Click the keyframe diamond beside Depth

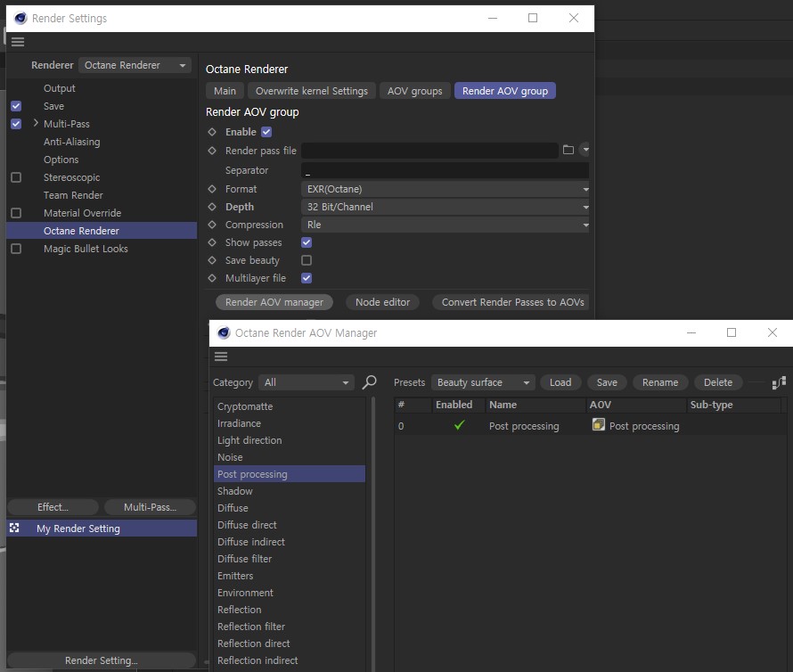tap(212, 207)
